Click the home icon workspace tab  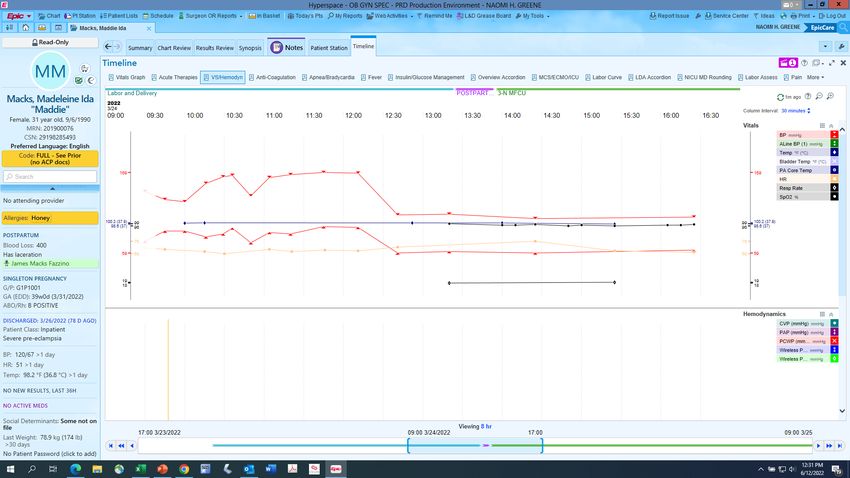pos(25,28)
